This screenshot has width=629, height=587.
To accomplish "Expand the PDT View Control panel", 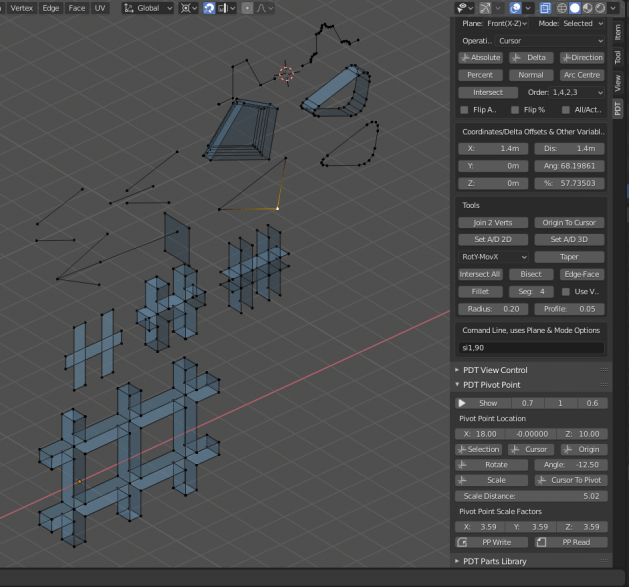I will pos(495,370).
